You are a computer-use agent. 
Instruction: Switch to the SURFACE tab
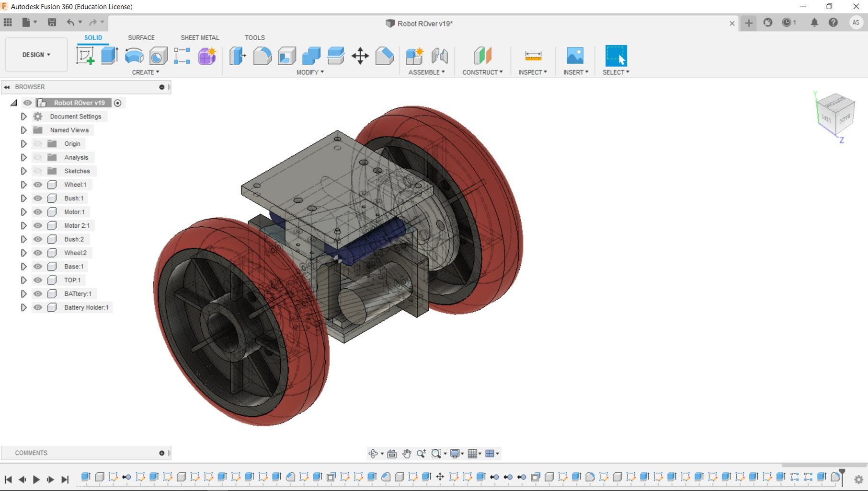pyautogui.click(x=141, y=37)
